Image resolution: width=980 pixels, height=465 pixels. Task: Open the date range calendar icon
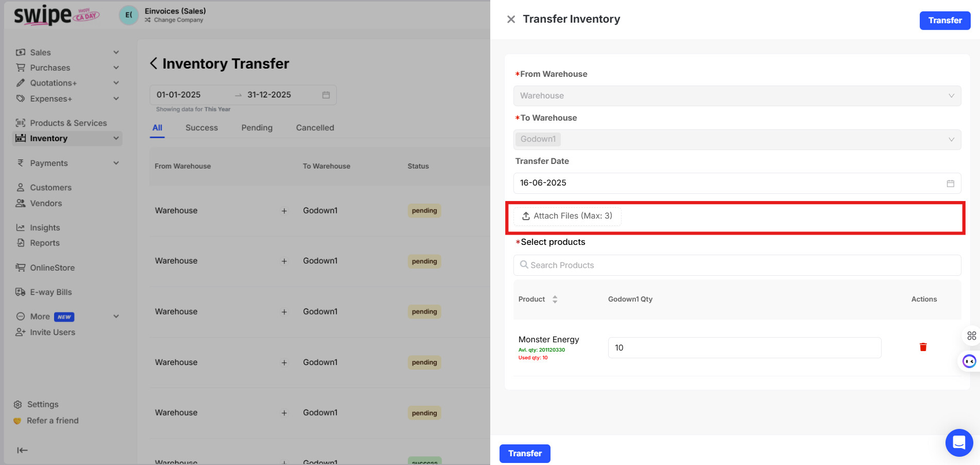tap(326, 95)
